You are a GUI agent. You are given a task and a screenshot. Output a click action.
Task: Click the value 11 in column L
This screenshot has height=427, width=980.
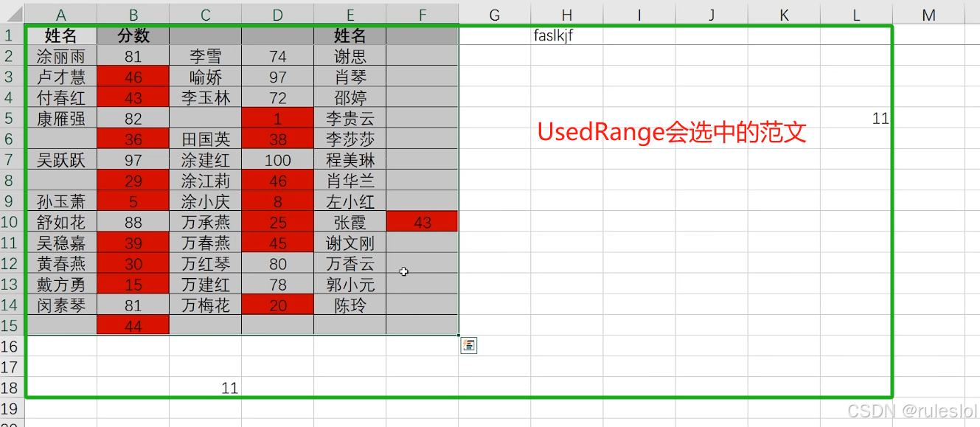coord(856,118)
